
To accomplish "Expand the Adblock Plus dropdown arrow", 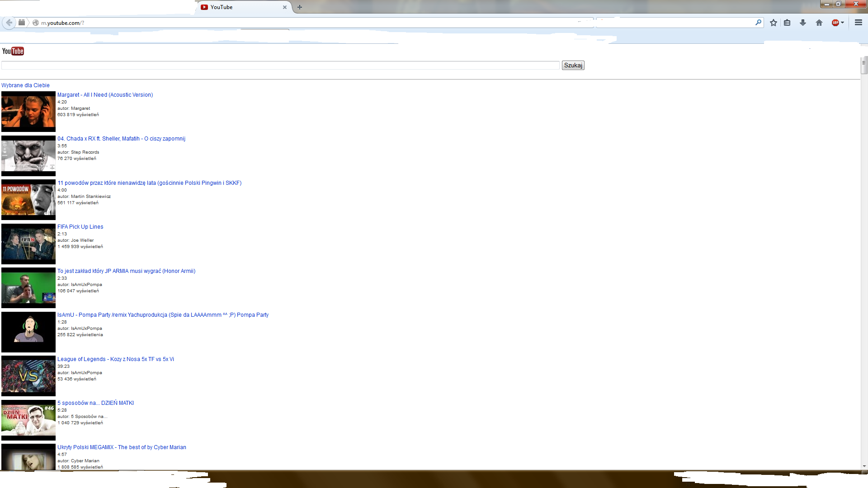I will tap(843, 23).
